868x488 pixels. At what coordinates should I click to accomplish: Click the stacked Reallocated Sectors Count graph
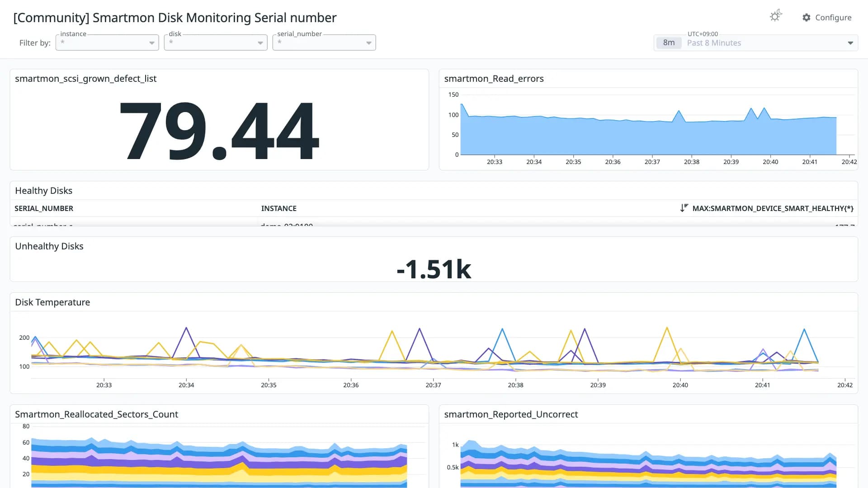coord(219,463)
